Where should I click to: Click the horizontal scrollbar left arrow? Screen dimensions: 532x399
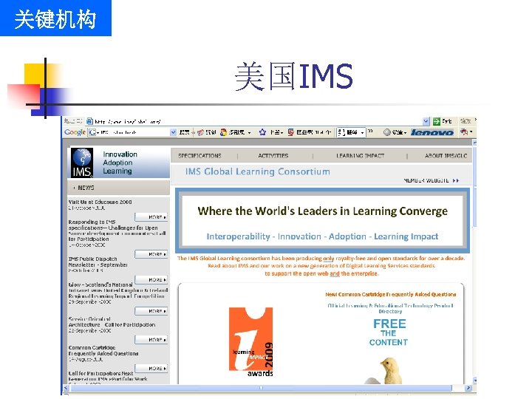click(x=66, y=387)
